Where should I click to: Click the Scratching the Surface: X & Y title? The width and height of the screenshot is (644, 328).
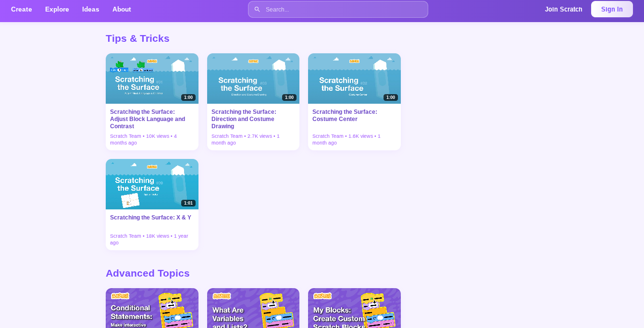(x=150, y=218)
